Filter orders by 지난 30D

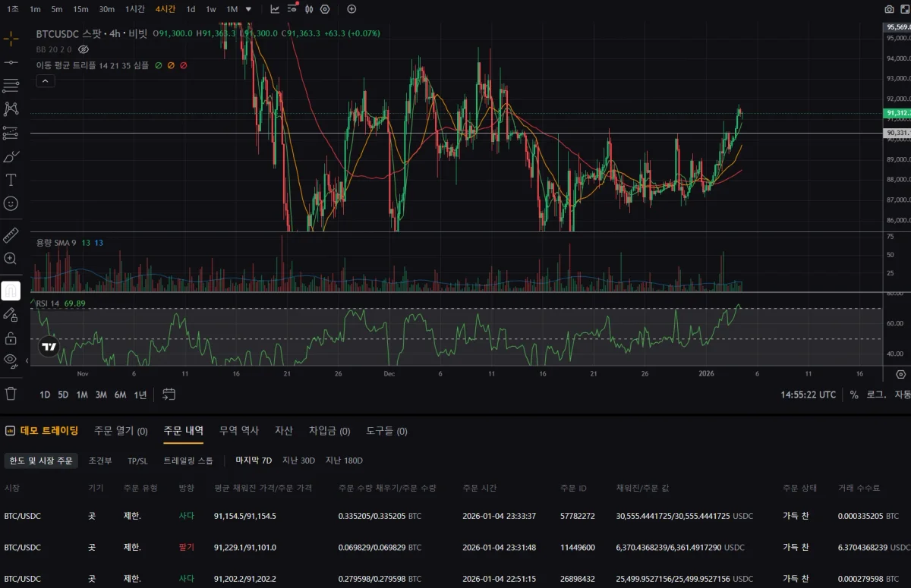pyautogui.click(x=298, y=461)
